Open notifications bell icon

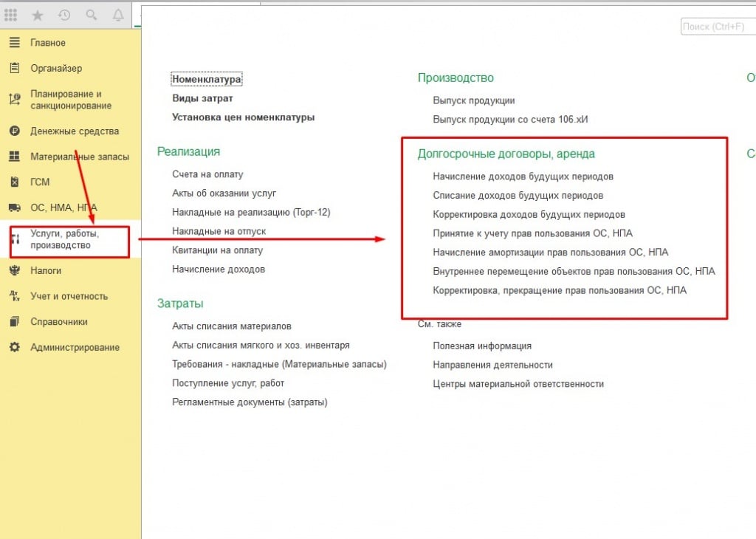click(x=118, y=15)
